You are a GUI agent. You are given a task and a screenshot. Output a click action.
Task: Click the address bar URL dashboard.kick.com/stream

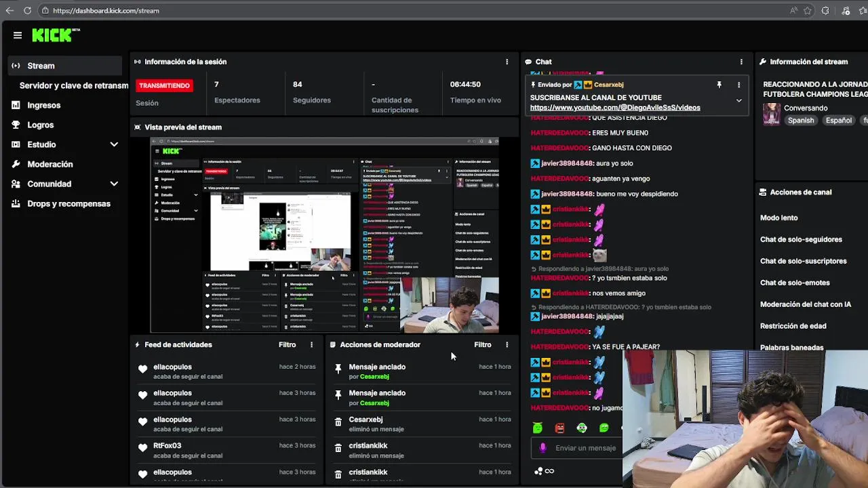pyautogui.click(x=106, y=11)
